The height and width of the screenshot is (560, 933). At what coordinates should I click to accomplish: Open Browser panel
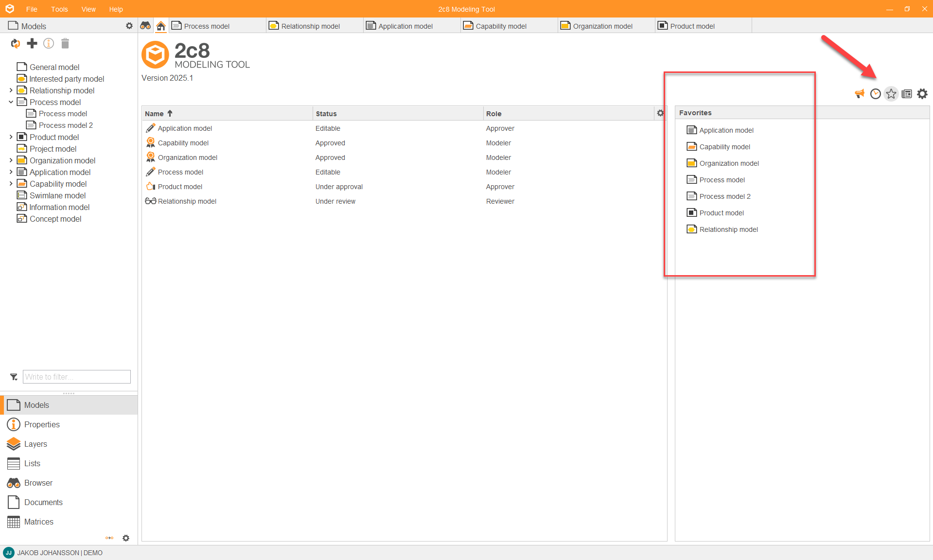coord(69,483)
